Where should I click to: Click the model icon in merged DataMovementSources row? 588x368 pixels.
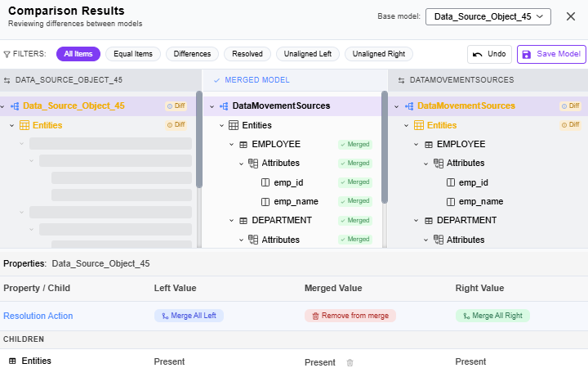pyautogui.click(x=224, y=106)
